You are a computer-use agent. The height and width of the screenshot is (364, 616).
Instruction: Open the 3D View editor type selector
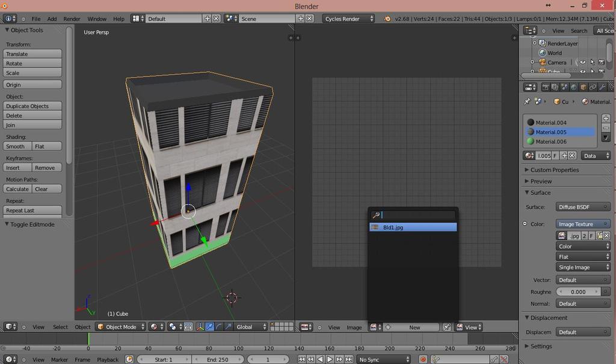[11, 327]
